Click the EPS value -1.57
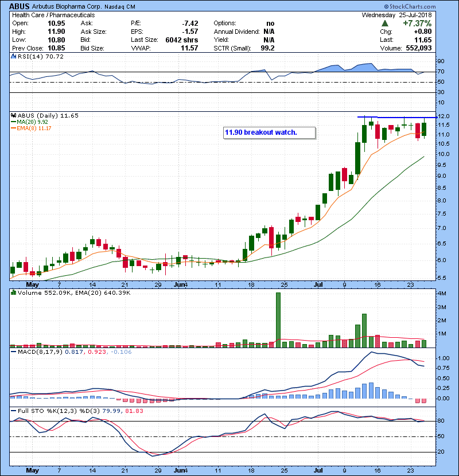The height and width of the screenshot is (476, 459). pyautogui.click(x=190, y=32)
